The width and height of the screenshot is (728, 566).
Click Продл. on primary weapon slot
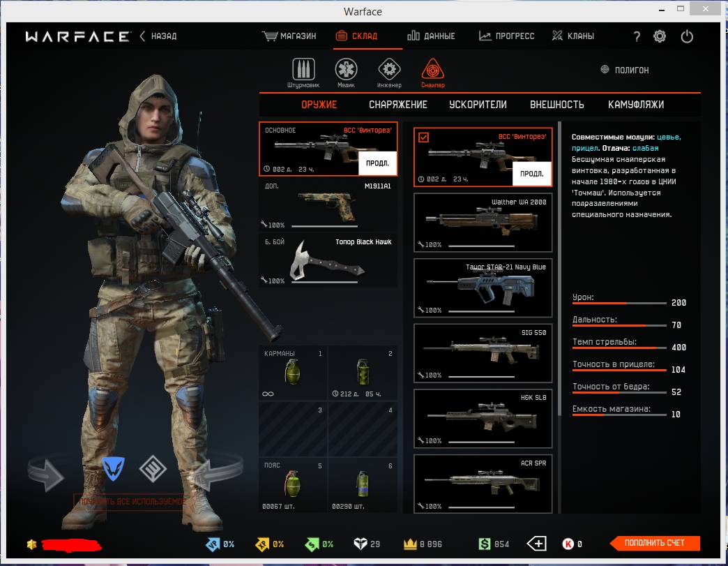click(x=377, y=163)
